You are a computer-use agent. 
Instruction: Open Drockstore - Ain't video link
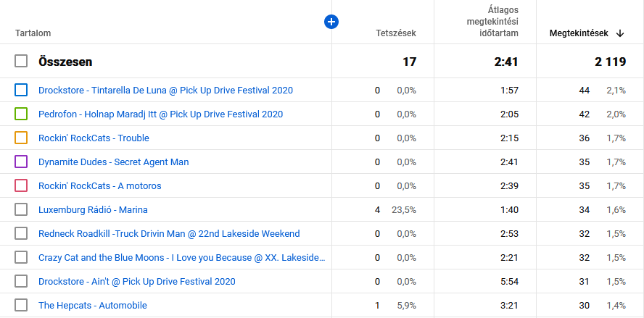136,282
